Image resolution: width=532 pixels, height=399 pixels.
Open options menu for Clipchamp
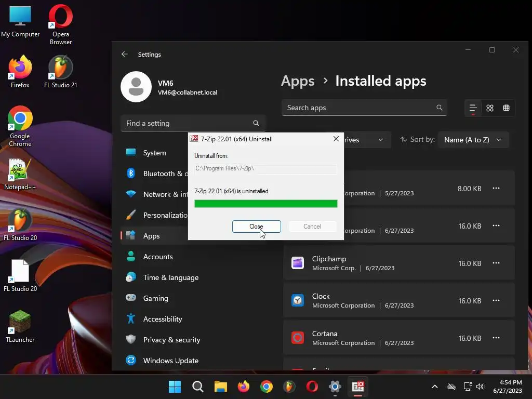[x=496, y=263]
